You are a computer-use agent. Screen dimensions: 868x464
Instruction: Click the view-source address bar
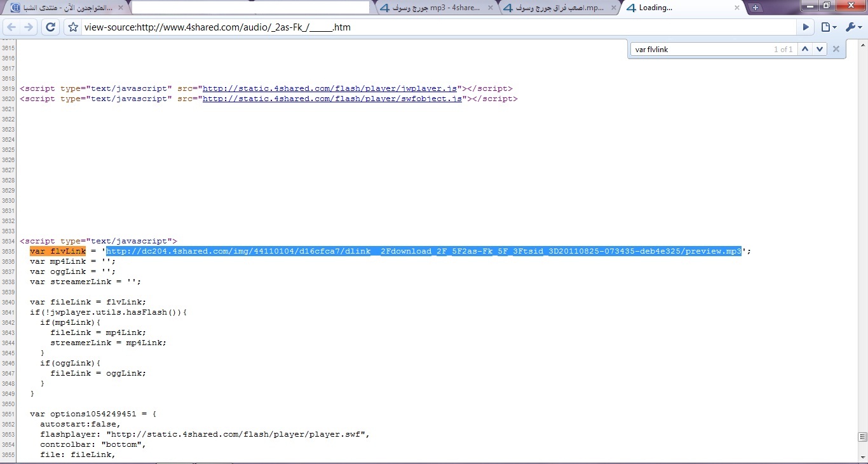tap(438, 27)
